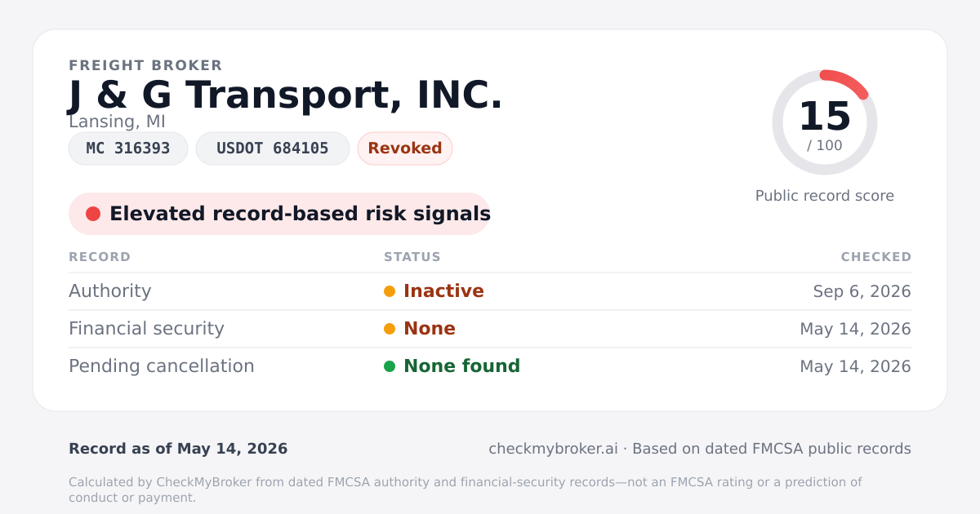Click the Public record score label

pos(825,196)
